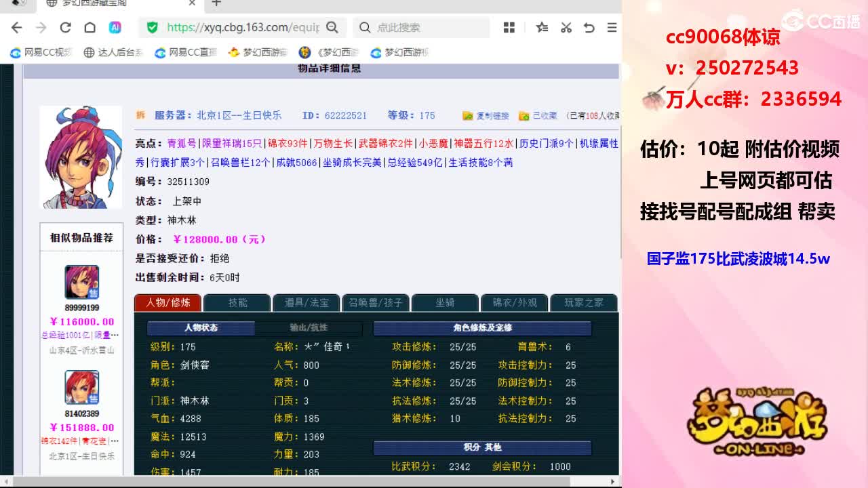Click the horizontal scrollbar right arrow

click(x=612, y=481)
